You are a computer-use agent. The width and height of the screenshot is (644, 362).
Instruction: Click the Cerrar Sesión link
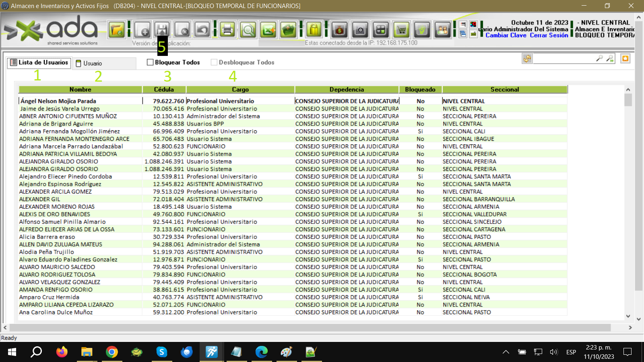549,35
